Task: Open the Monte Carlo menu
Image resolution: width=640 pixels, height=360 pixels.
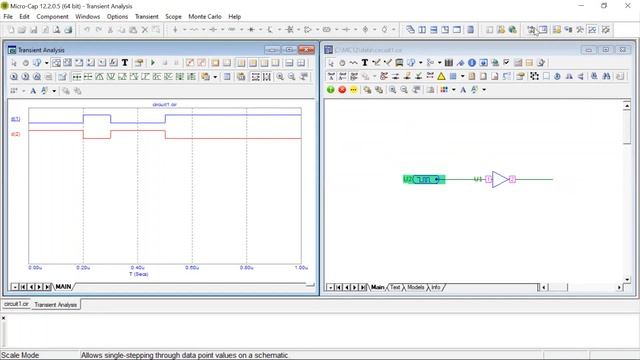Action: [204, 17]
